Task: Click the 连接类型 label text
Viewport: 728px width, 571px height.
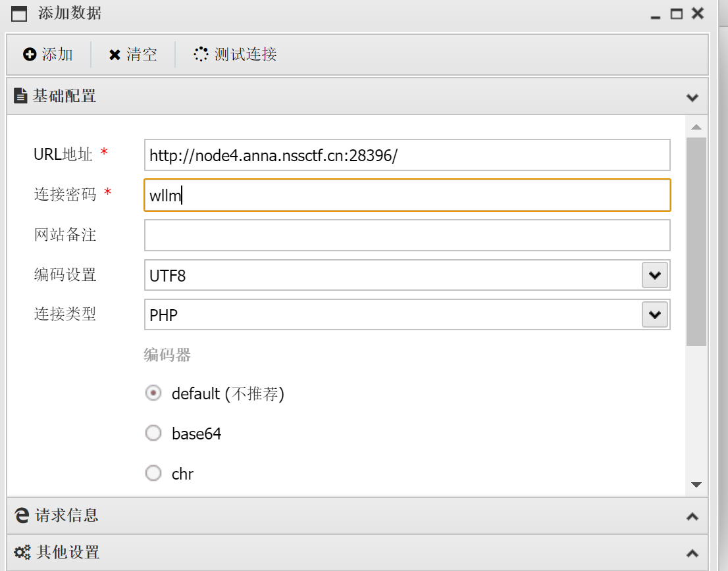Action: tap(65, 314)
